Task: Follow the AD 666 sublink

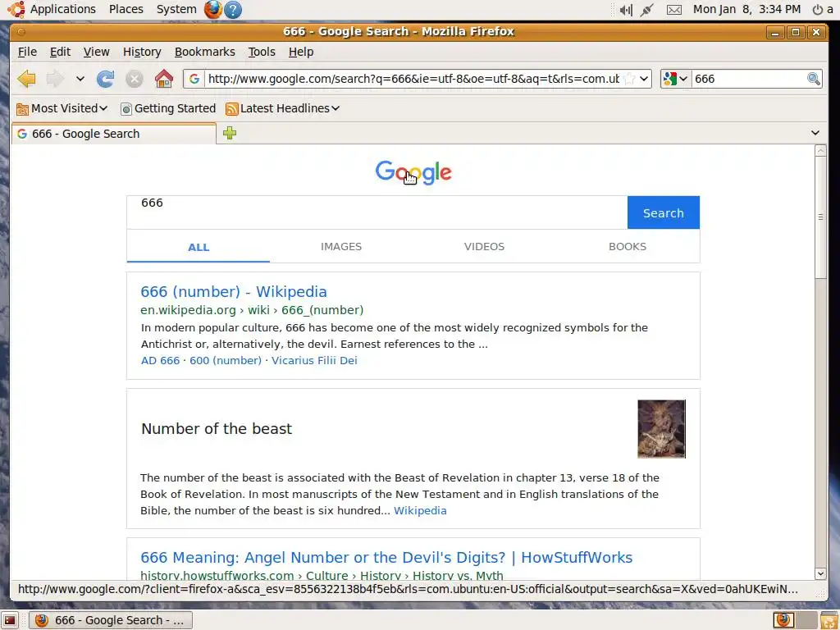Action: [160, 361]
